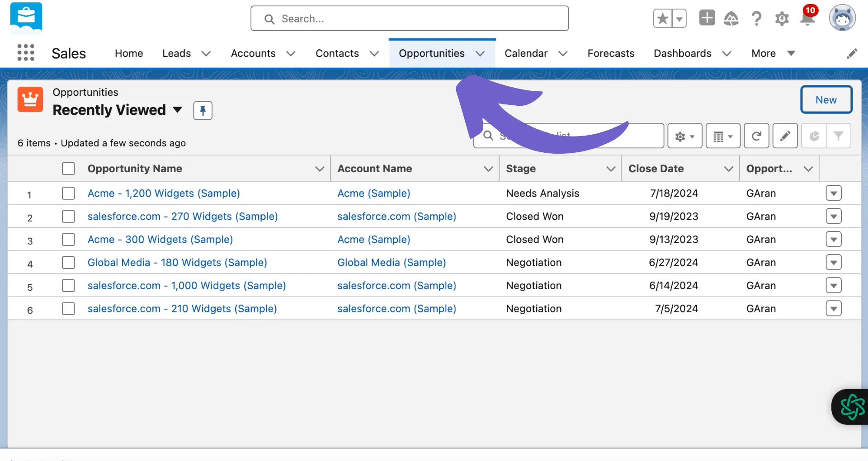Check the Acme - 300 Widgets row
This screenshot has width=868, height=461.
pos(68,240)
